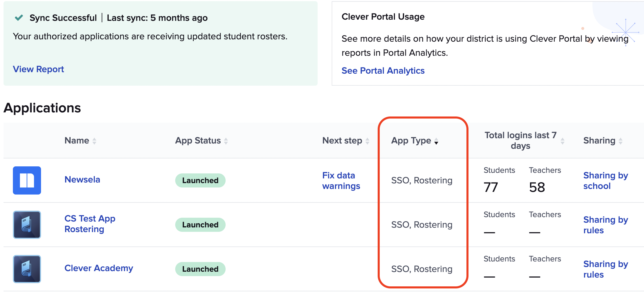Click the Launched badge for Newsela
This screenshot has height=294, width=644.
[200, 180]
